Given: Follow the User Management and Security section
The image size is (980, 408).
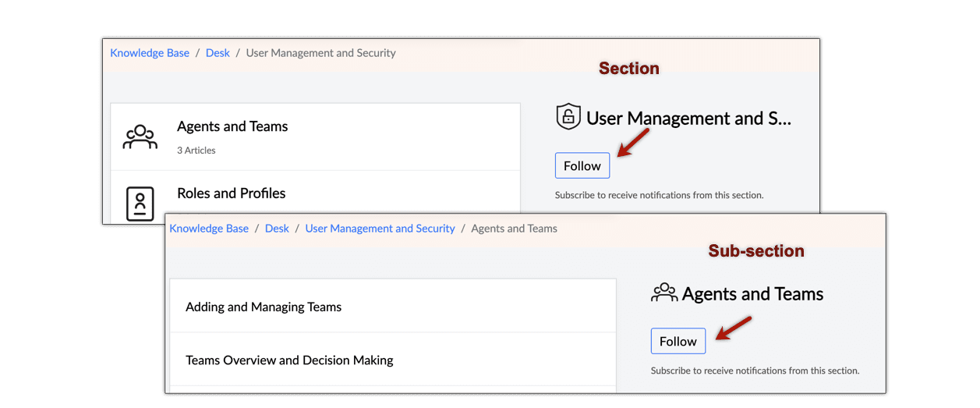Looking at the screenshot, I should click(582, 165).
